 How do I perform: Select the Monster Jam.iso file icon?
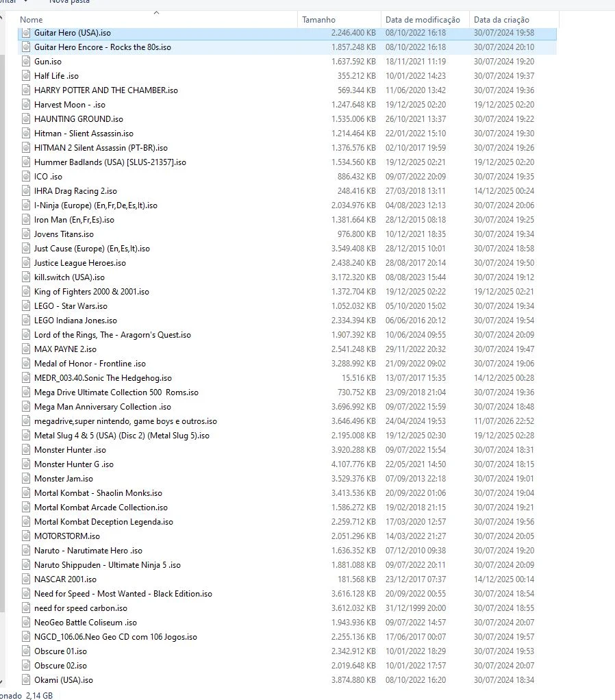pyautogui.click(x=26, y=479)
